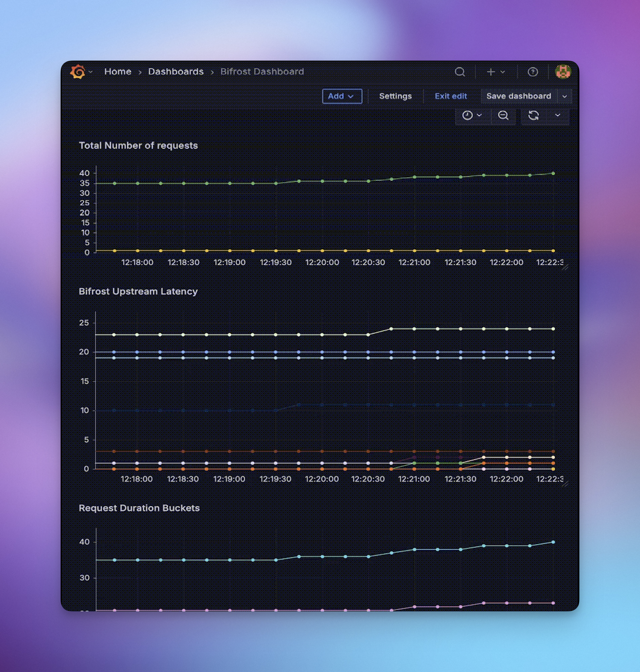
Task: Click y-axis value 30 in Request Duration Buckets
Action: (84, 578)
